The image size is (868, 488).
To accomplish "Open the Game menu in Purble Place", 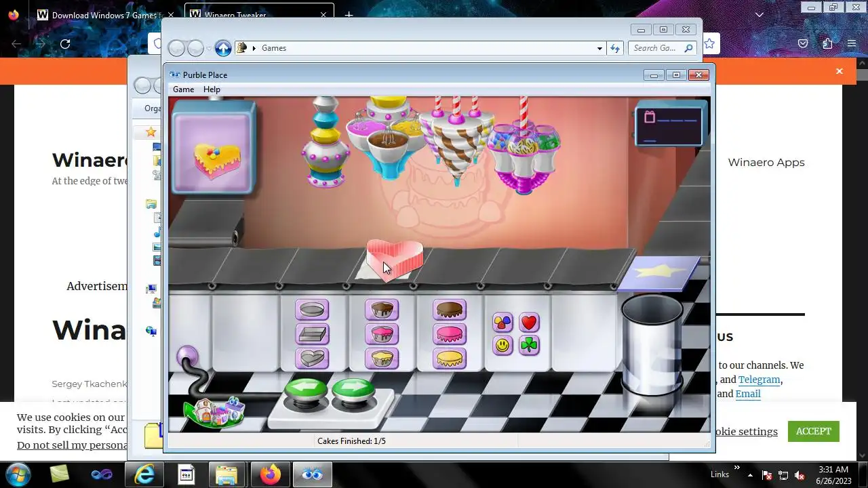I will [183, 89].
